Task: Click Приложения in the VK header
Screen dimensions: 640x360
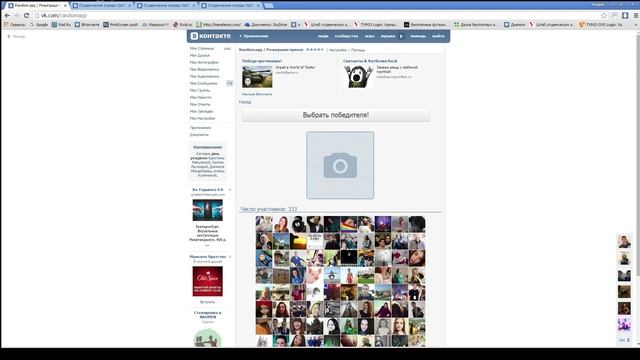Action: [x=256, y=36]
